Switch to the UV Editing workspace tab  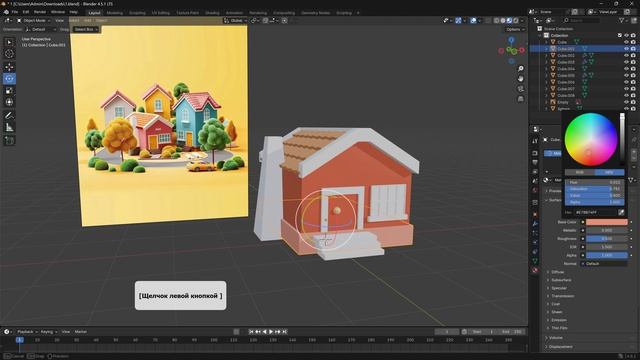(x=161, y=13)
